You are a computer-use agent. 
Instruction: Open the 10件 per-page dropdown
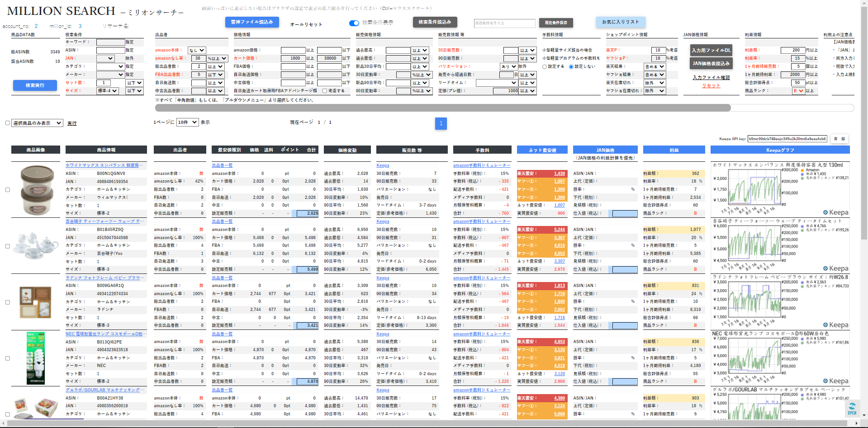coord(188,122)
